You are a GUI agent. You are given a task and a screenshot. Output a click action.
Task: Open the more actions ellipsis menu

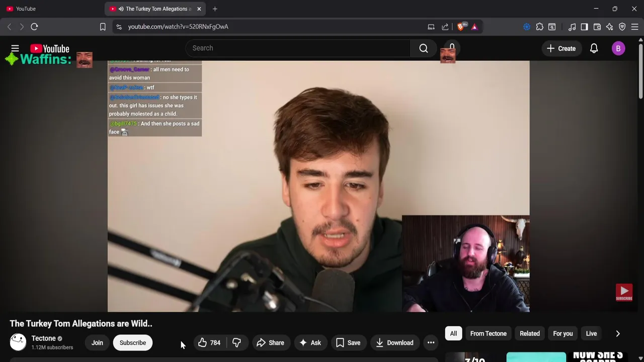[431, 343]
